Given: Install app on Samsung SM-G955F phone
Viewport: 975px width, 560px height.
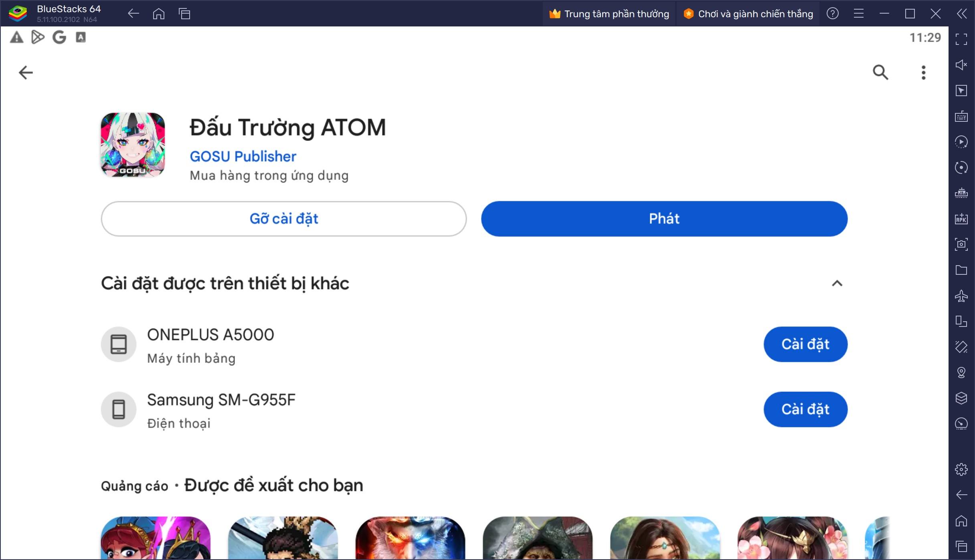Looking at the screenshot, I should pyautogui.click(x=804, y=409).
